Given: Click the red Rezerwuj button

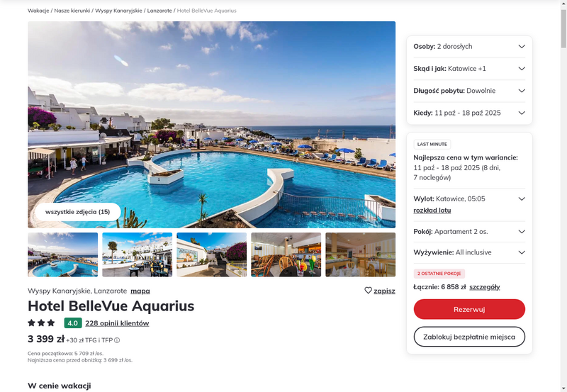Looking at the screenshot, I should click(469, 309).
